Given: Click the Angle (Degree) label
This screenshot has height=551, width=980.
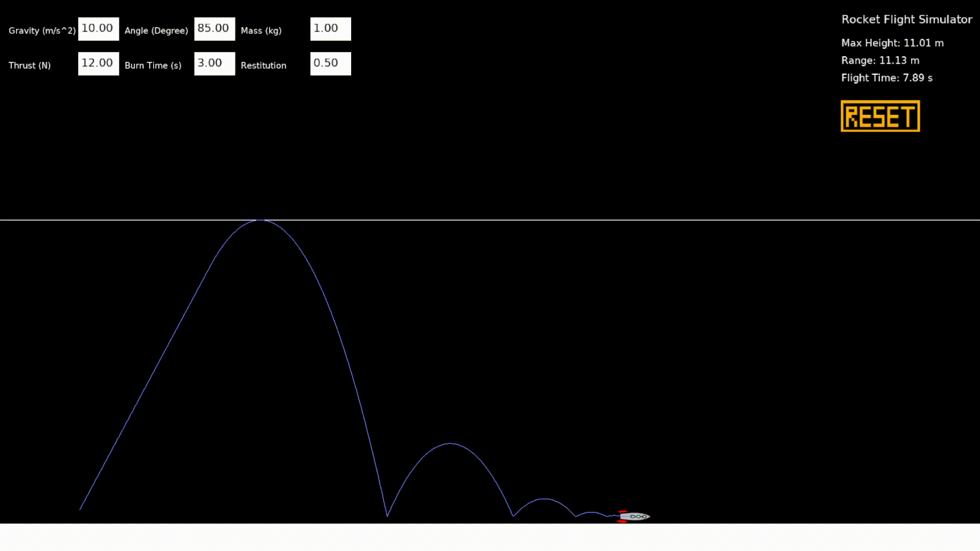Looking at the screenshot, I should coord(156,31).
